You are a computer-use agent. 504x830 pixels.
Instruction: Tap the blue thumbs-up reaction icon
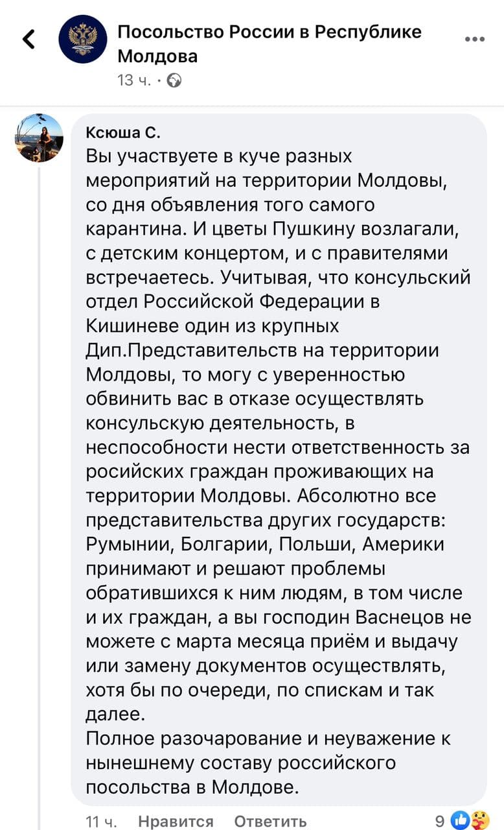coord(459,820)
